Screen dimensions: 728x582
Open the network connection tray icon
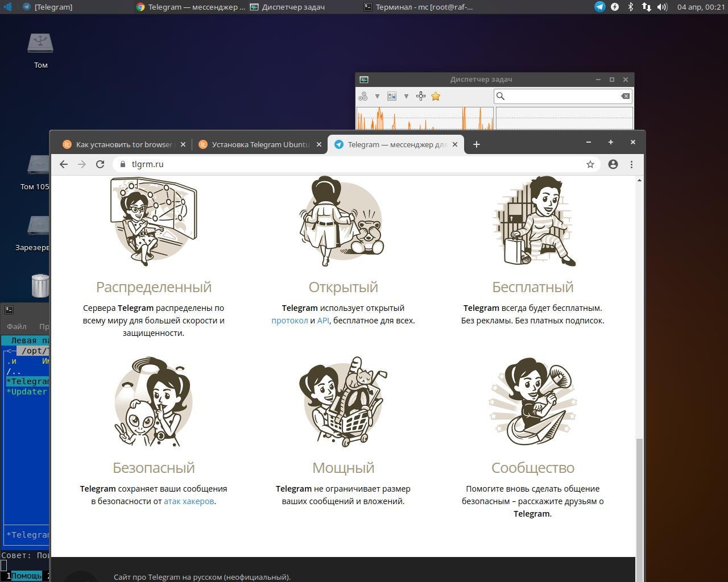click(x=646, y=7)
